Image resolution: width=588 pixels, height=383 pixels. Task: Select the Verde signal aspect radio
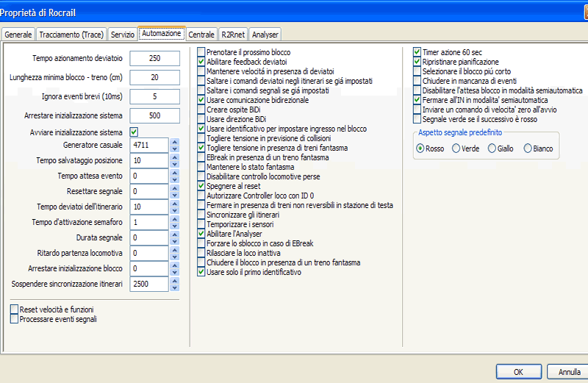pos(456,148)
